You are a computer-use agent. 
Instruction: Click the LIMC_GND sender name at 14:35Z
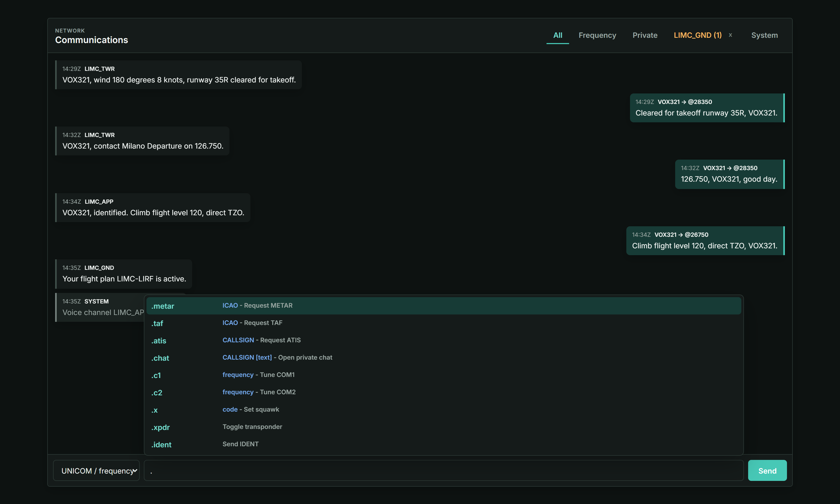(99, 268)
